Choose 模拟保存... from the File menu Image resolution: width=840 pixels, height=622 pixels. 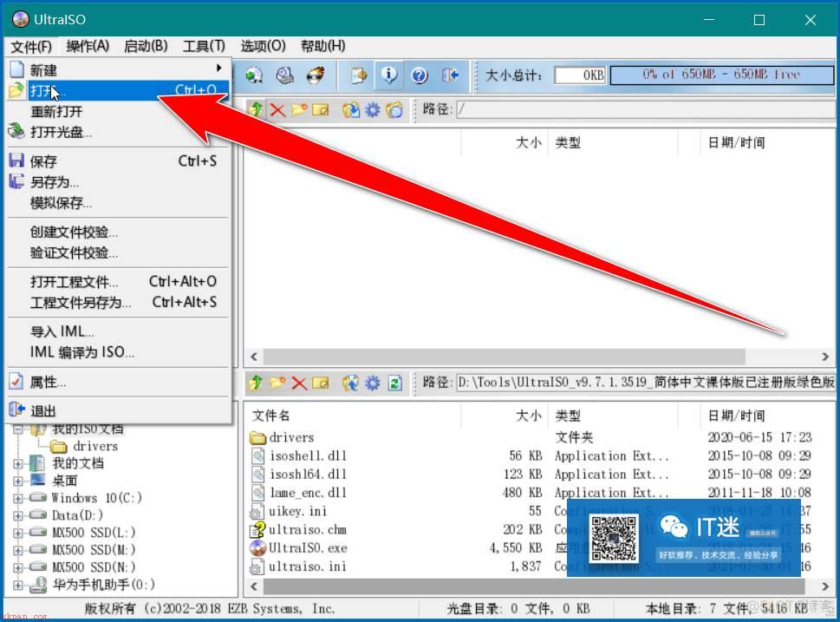pos(119,203)
